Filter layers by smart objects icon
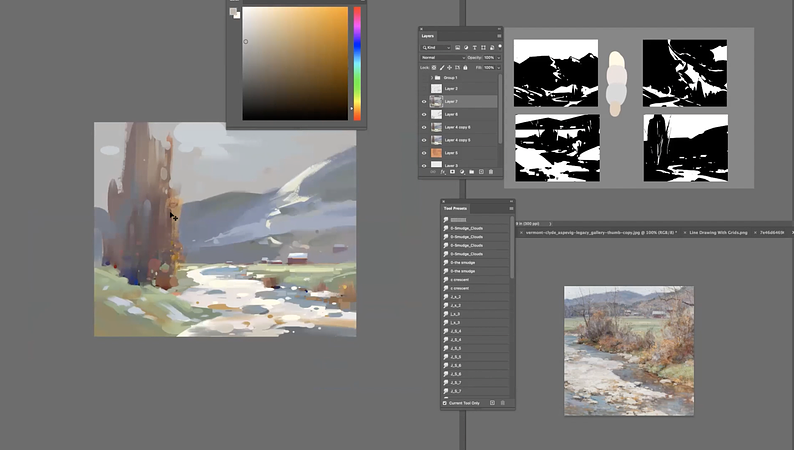Viewport: 794px width, 450px height. tap(492, 48)
